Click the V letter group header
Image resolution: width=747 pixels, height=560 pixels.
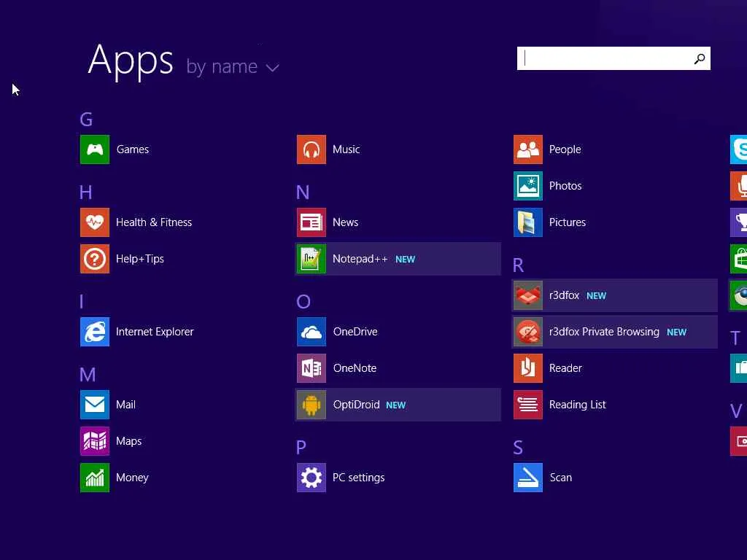click(736, 411)
